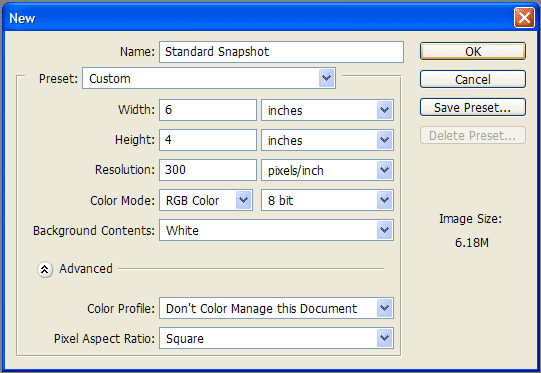Click the Save Preset button

473,107
